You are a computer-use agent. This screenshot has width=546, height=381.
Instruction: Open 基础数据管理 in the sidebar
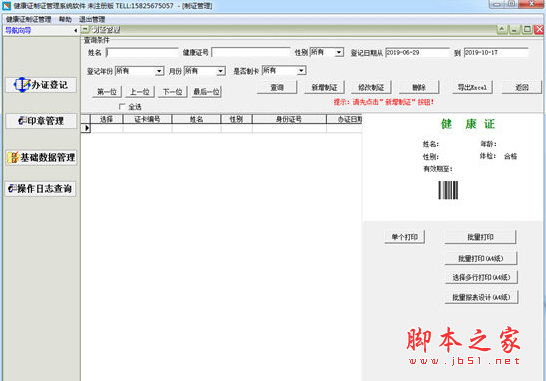[41, 157]
